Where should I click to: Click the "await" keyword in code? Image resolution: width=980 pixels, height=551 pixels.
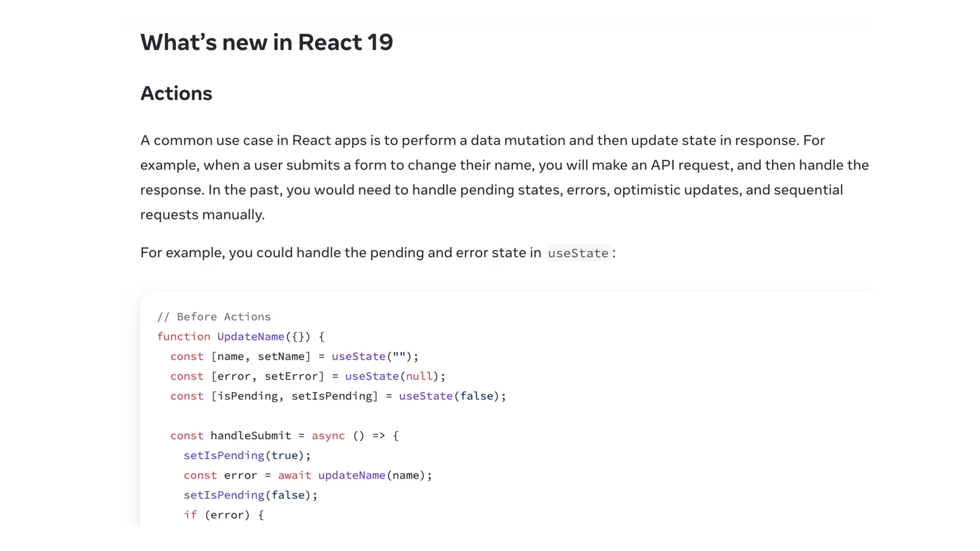[294, 475]
